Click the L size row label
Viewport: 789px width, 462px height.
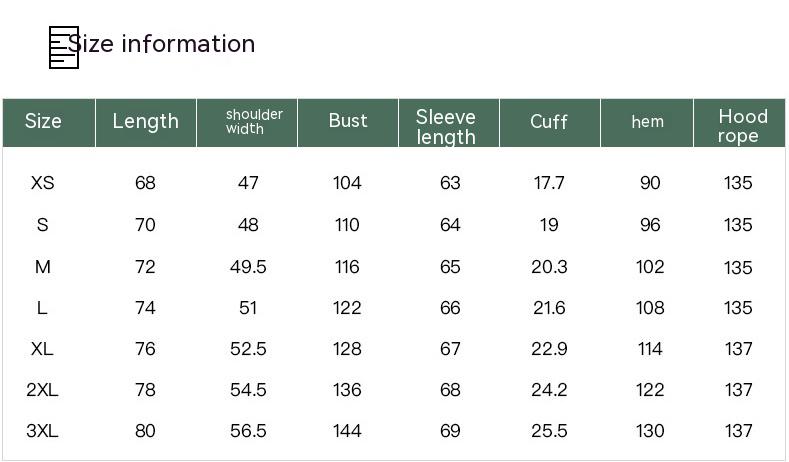[x=43, y=308]
